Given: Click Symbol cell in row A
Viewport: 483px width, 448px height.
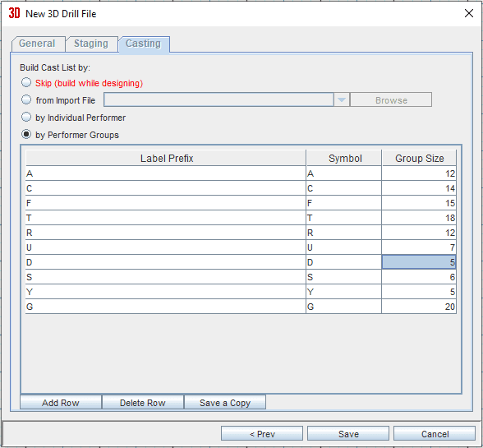Looking at the screenshot, I should click(344, 173).
